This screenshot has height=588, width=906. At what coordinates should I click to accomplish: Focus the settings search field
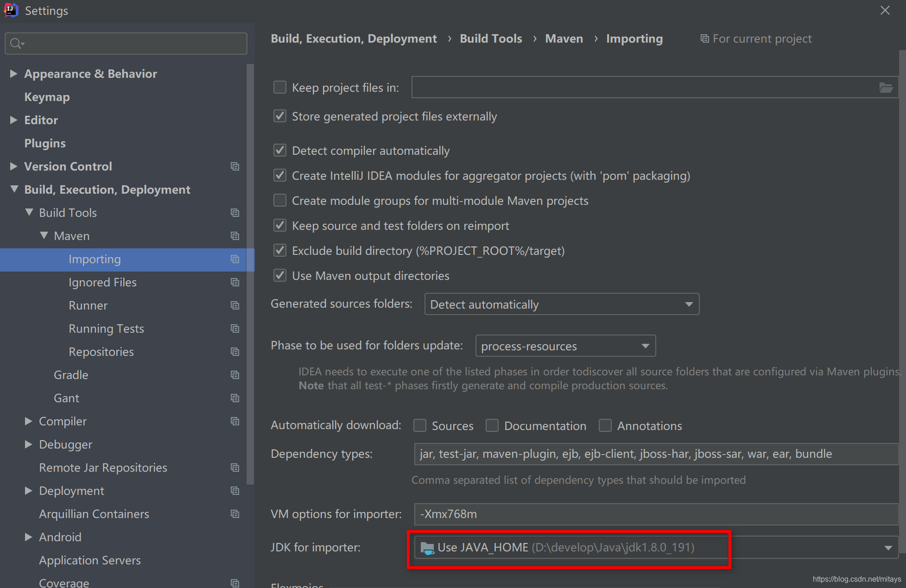pyautogui.click(x=126, y=44)
